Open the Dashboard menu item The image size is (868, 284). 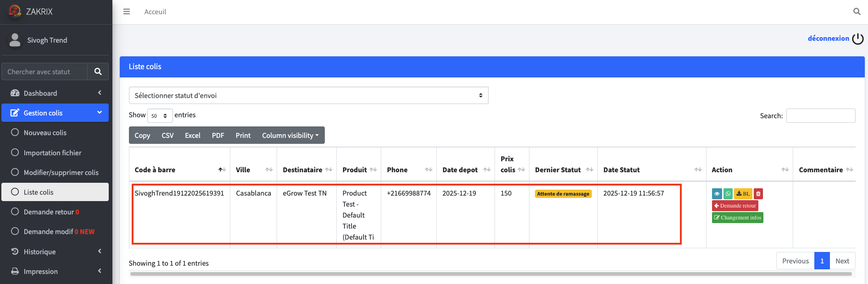point(40,93)
